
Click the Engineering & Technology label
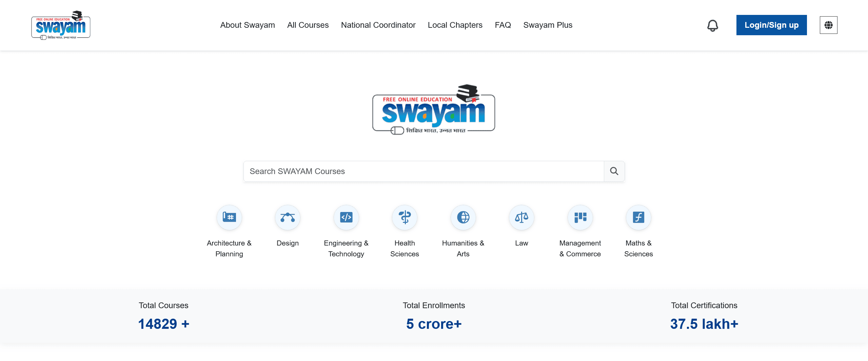346,249
